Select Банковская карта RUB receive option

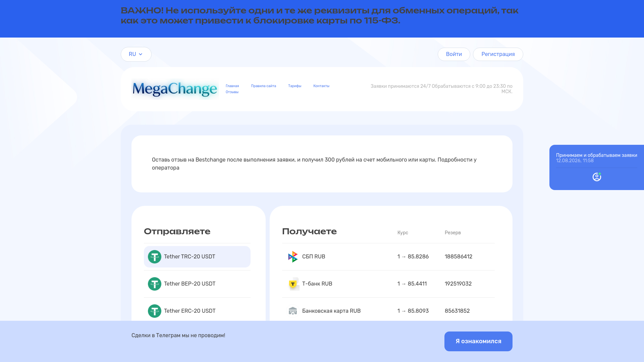pos(331,311)
